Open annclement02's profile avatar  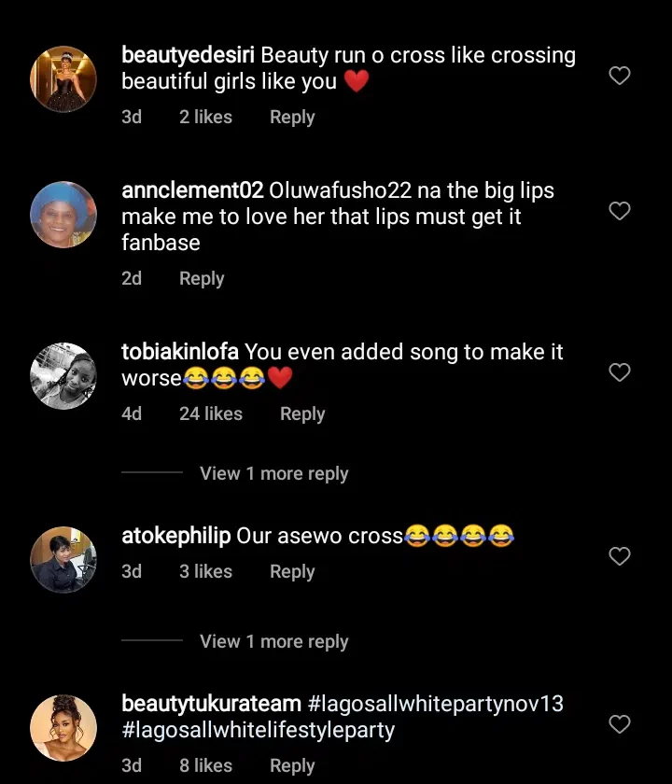(x=63, y=215)
